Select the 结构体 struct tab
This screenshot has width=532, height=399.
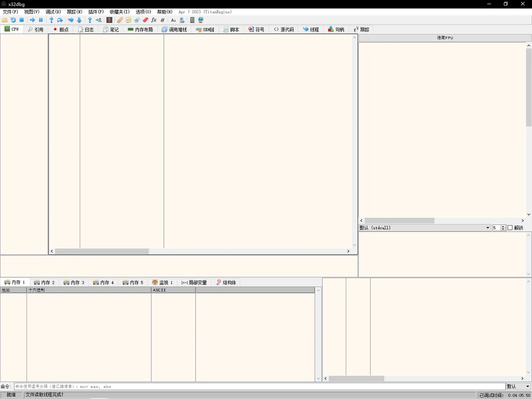[x=226, y=282]
